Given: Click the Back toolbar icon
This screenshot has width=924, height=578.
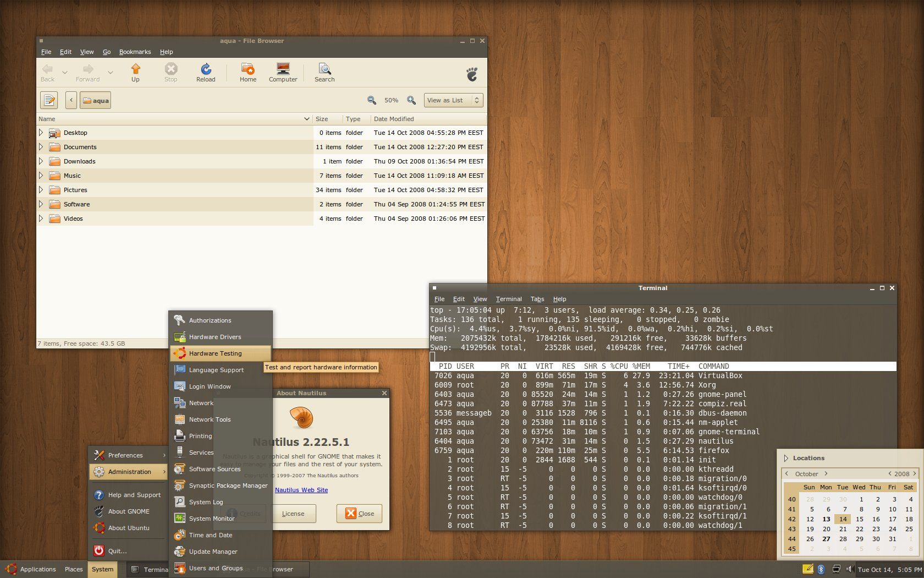Looking at the screenshot, I should tap(48, 72).
